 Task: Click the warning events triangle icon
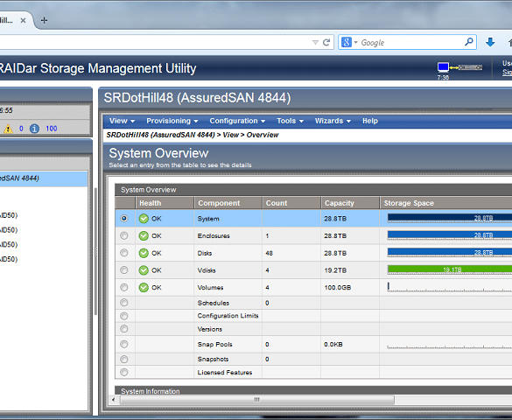pyautogui.click(x=8, y=129)
